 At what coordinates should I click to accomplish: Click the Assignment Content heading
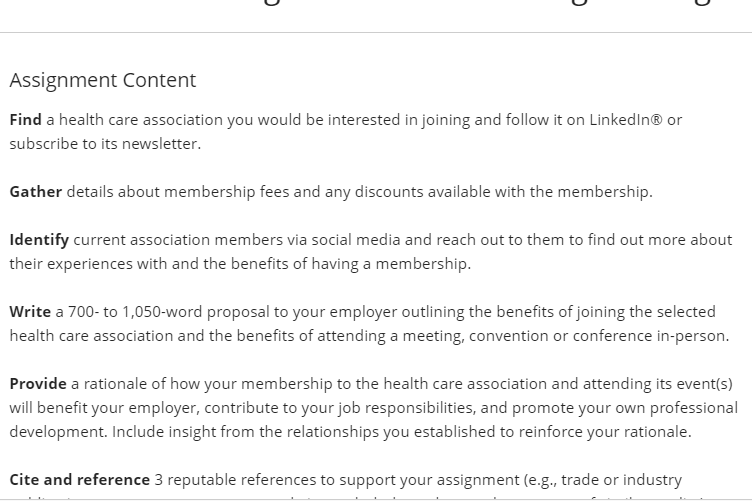(103, 80)
